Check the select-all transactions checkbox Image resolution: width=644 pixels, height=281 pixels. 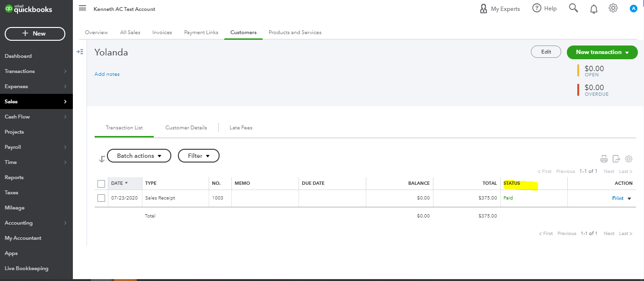(101, 183)
